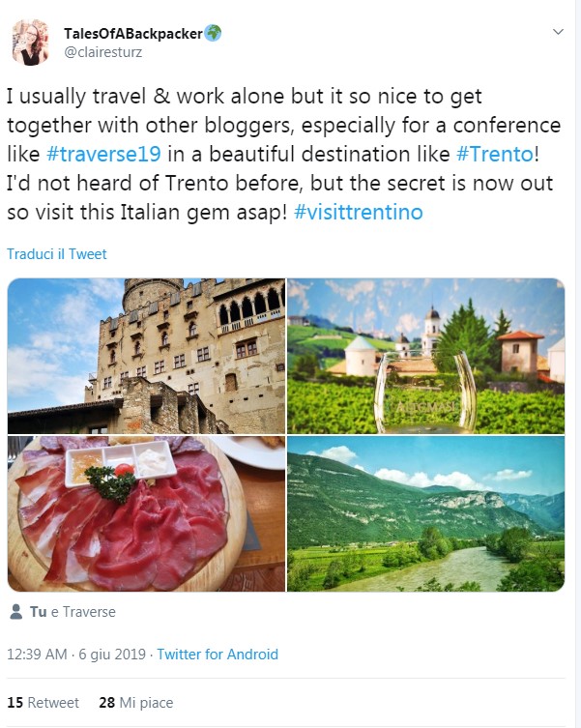View the wine glass vineyard photo
Screen dimensions: 581x728
click(x=425, y=356)
